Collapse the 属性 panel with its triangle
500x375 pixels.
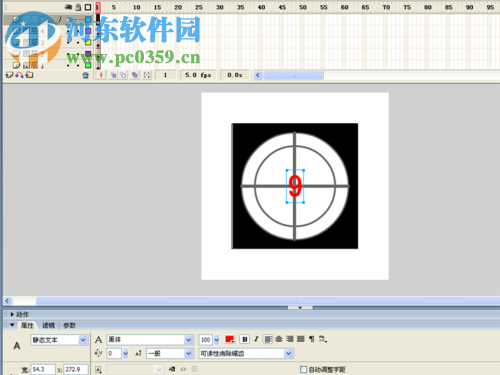12,325
